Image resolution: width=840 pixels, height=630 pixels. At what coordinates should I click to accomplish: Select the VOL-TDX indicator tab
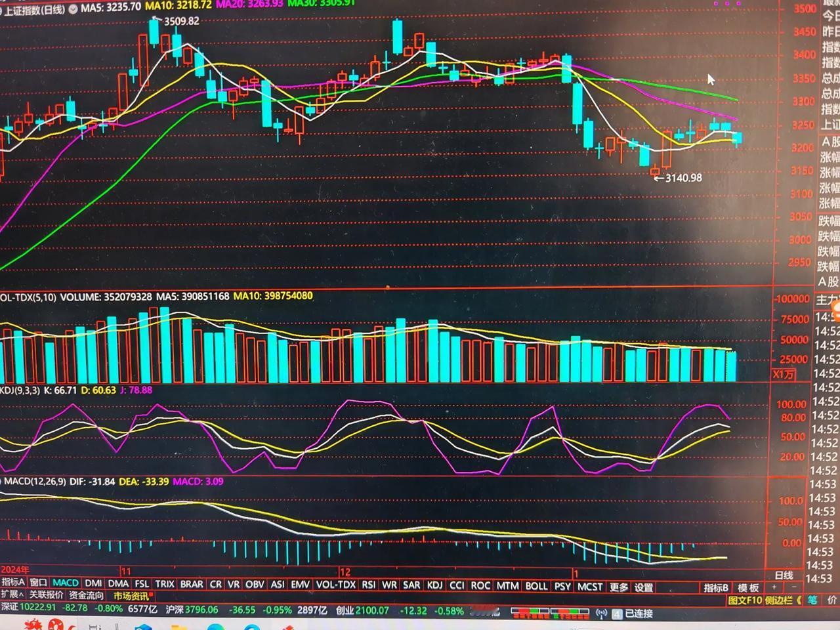coord(336,585)
